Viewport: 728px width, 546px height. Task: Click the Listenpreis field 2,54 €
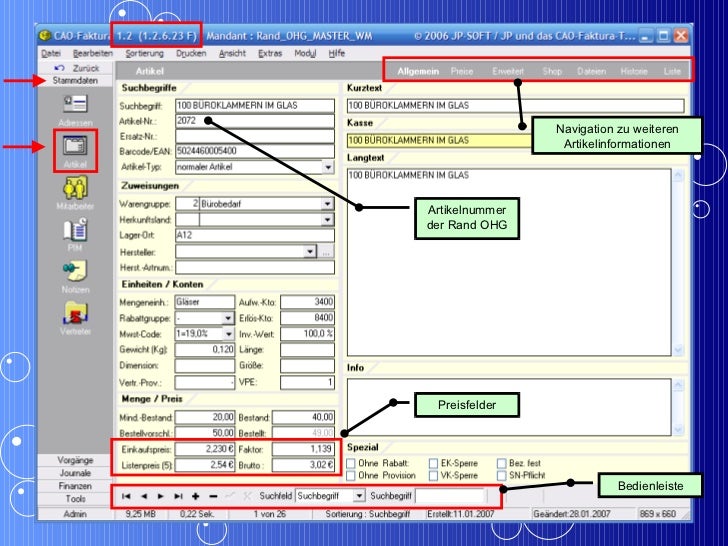tap(205, 465)
